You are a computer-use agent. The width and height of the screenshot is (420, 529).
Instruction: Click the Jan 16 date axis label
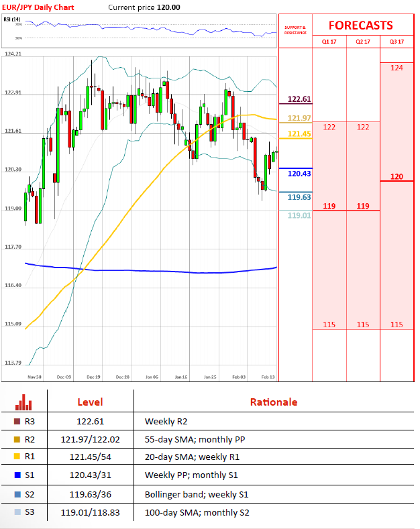coord(181,377)
